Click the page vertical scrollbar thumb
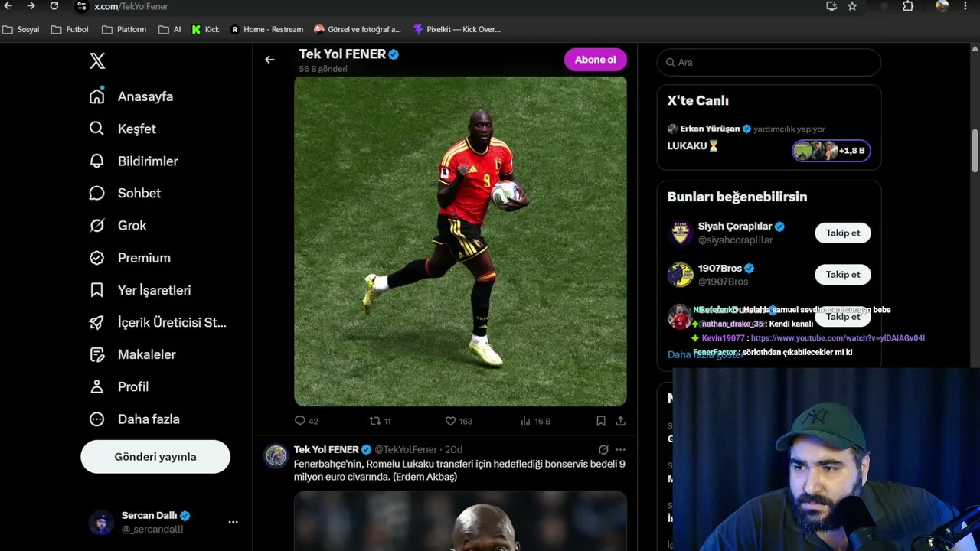This screenshot has height=551, width=980. (x=975, y=152)
